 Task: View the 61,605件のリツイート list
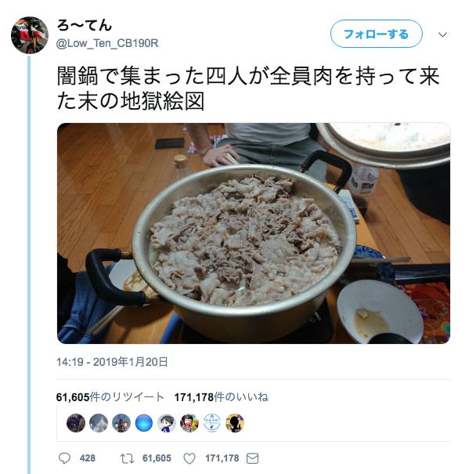coord(110,397)
